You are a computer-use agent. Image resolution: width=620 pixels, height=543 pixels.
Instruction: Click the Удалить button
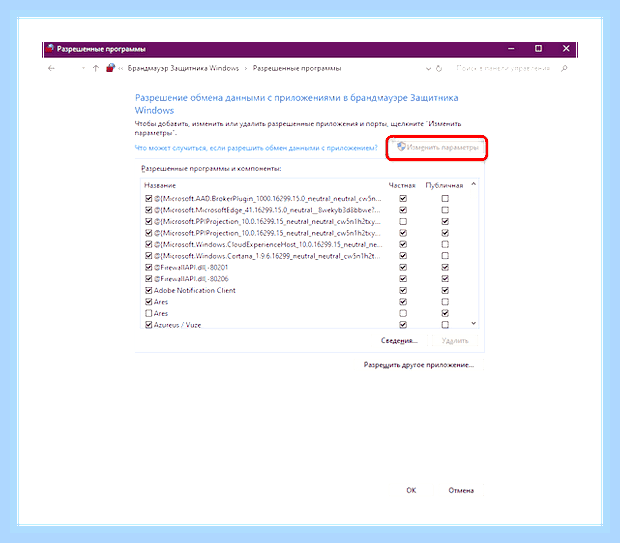pos(455,340)
